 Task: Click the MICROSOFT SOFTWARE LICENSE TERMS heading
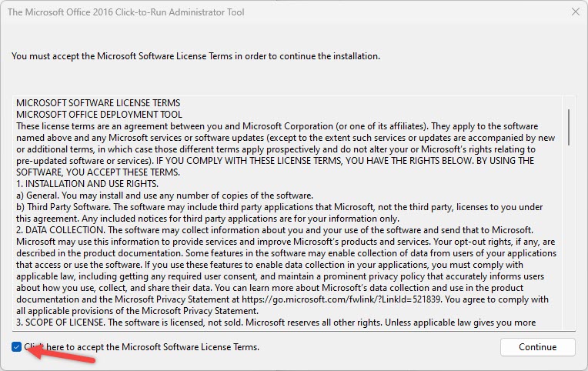99,102
